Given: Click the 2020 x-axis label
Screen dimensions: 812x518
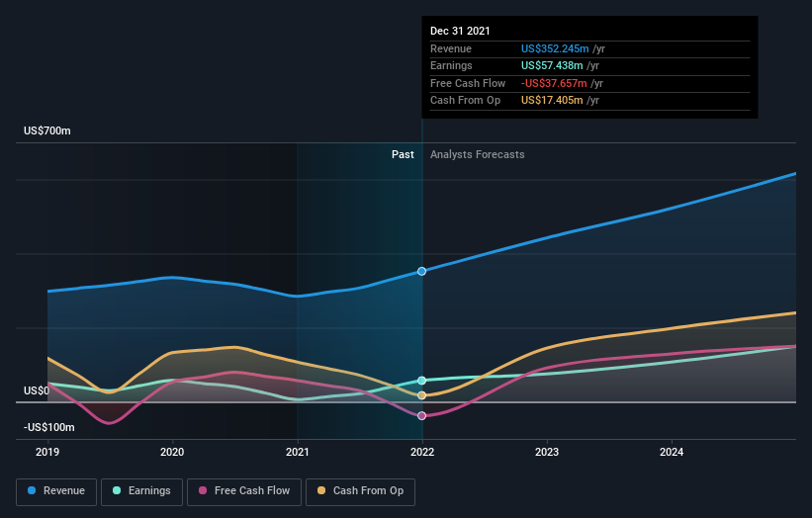Looking at the screenshot, I should point(172,452).
